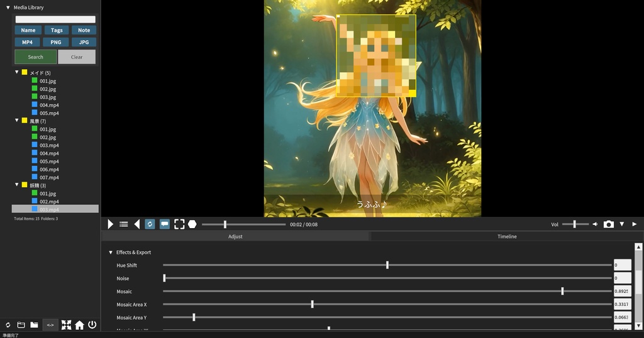The width and height of the screenshot is (644, 338).
Task: Click the Noise slider handle
Action: pyautogui.click(x=164, y=278)
